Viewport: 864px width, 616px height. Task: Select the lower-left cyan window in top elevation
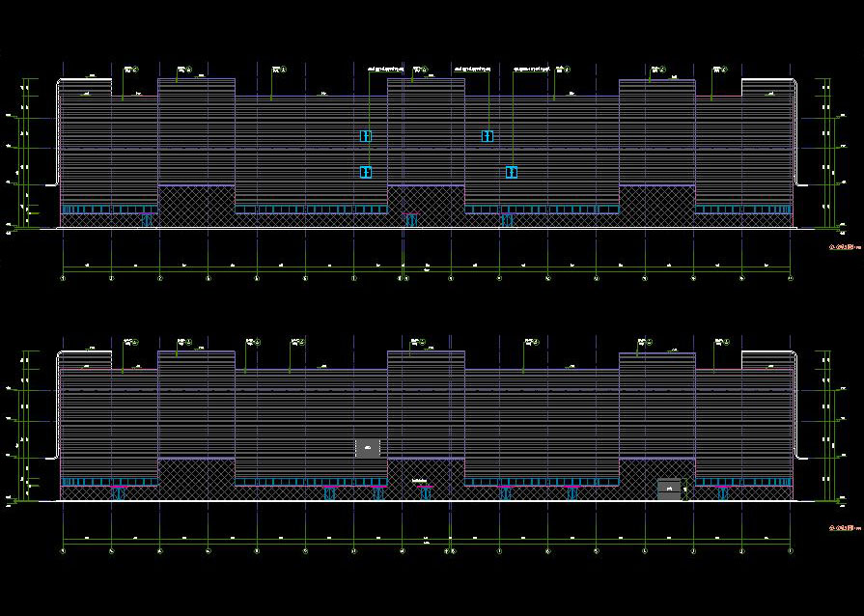click(x=366, y=172)
